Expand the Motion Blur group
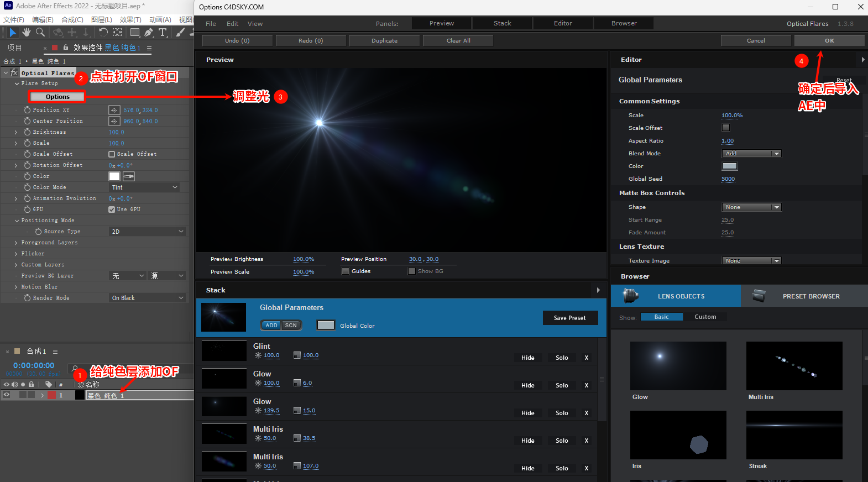This screenshot has height=482, width=868. click(15, 287)
